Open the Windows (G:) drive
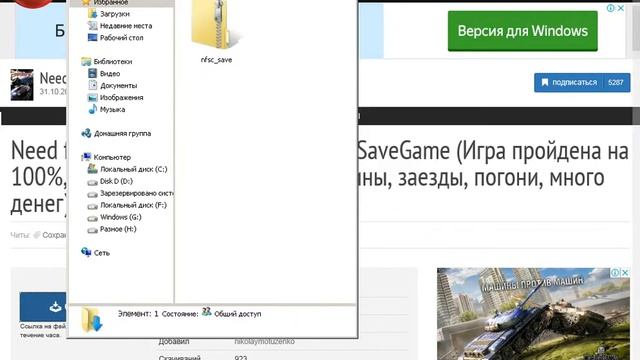The height and width of the screenshot is (360, 640). coord(121,217)
